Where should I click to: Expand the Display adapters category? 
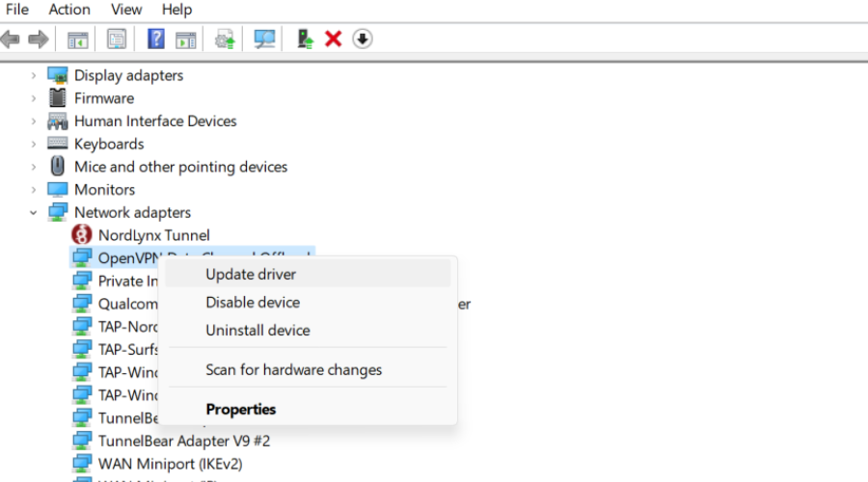click(34, 75)
